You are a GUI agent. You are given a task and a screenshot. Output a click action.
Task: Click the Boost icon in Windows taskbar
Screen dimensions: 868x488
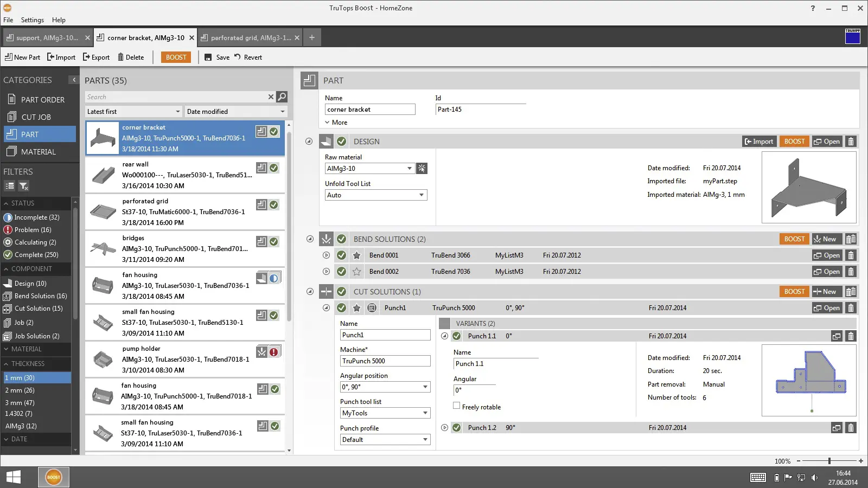pos(53,477)
